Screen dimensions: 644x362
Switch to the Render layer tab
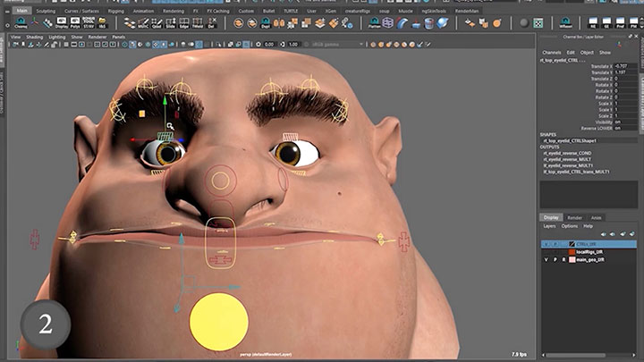coord(574,217)
